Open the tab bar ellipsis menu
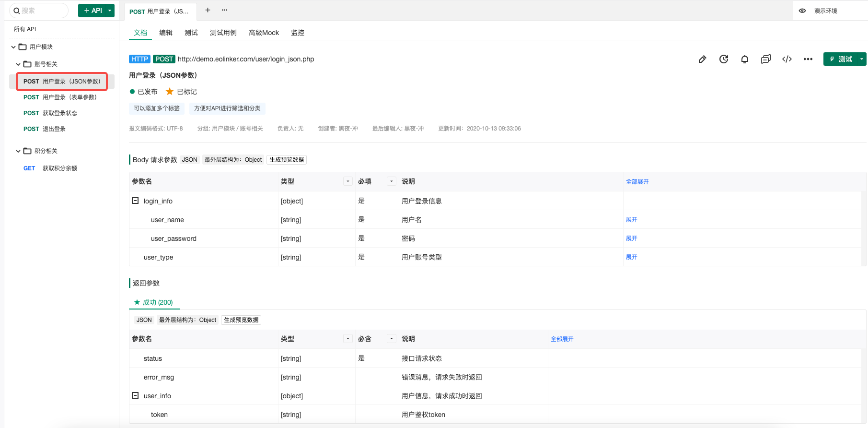Screen dimensions: 868x428 coord(224,10)
